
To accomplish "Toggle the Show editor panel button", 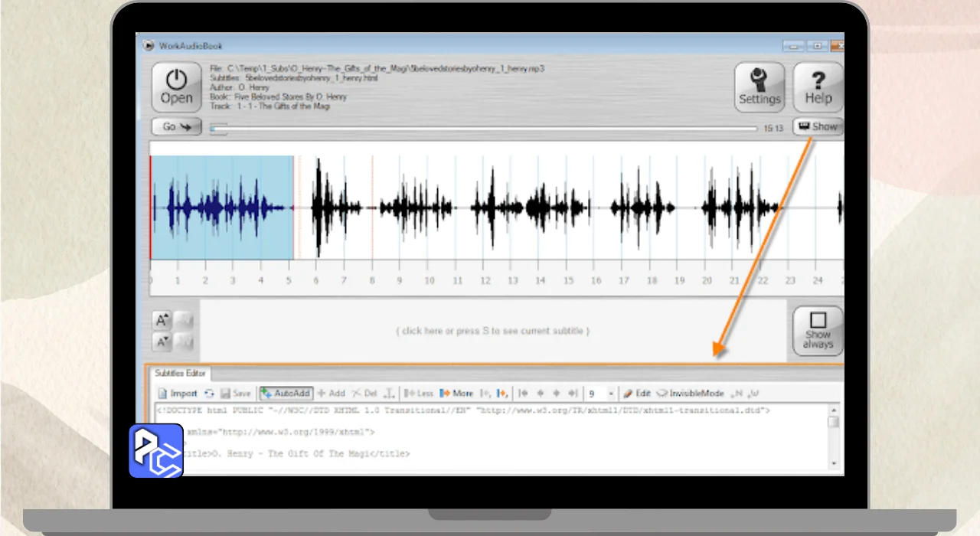I will tap(817, 127).
